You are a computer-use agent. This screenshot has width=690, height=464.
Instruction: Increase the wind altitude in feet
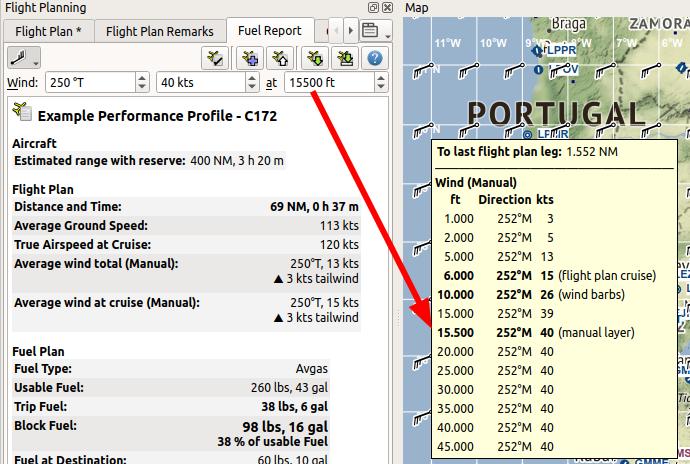pos(381,78)
